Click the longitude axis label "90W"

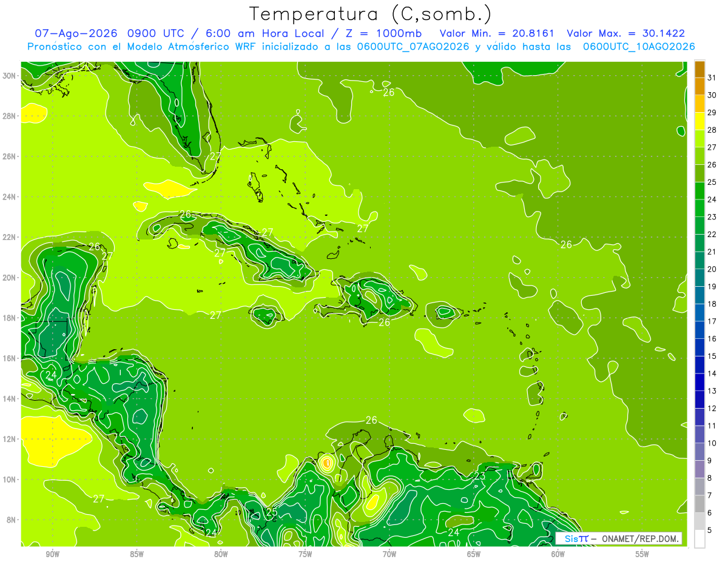point(52,554)
